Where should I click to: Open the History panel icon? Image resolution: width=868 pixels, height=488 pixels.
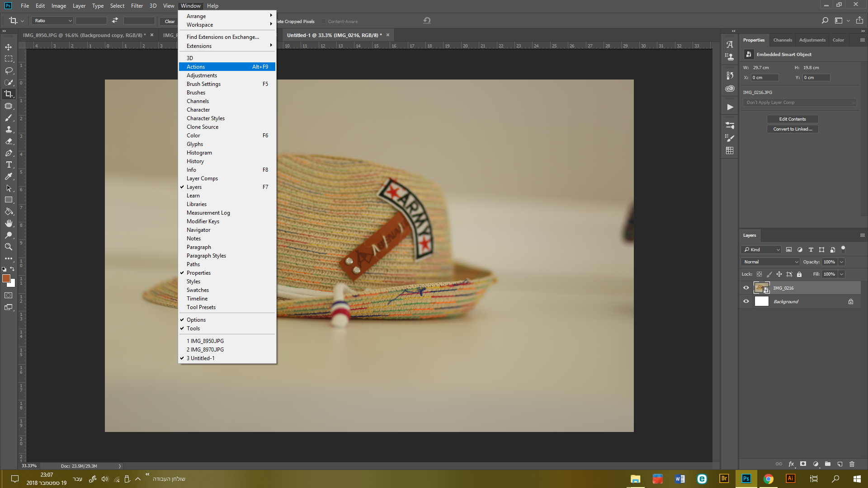tap(730, 75)
